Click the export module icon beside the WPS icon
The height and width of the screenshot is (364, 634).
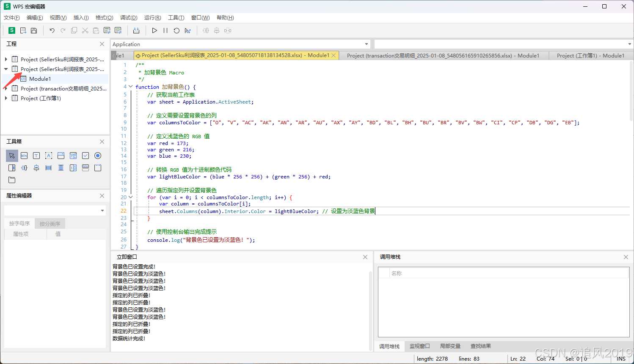coord(23,30)
